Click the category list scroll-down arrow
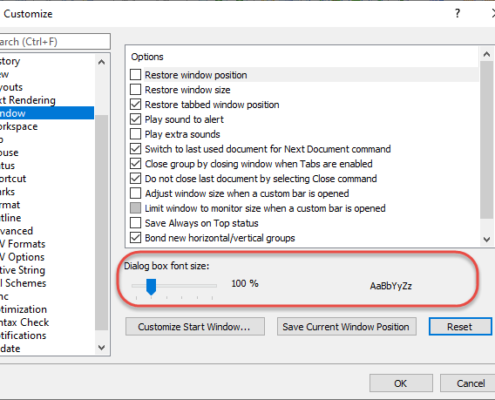The image size is (495, 400). click(102, 348)
